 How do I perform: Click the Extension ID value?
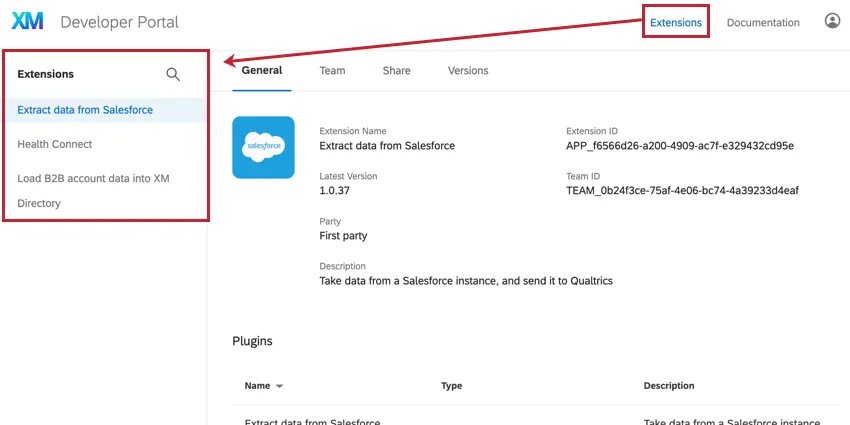tap(679, 146)
